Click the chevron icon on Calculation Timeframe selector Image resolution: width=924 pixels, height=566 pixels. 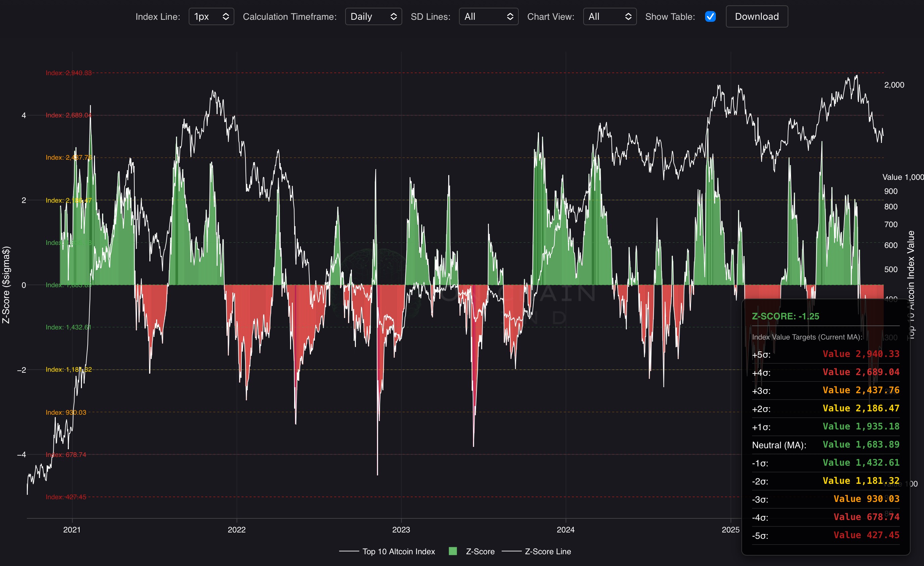tap(394, 16)
